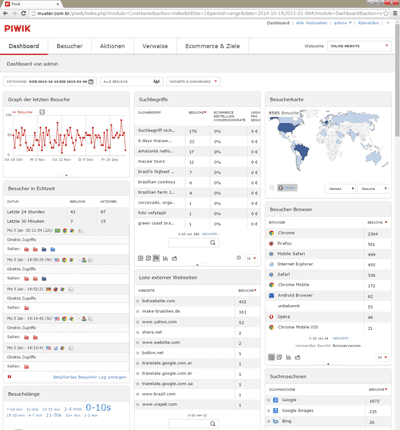Screen dimensions: 400x430
Task: Select 2-4 min in Besuchslänge tag cloud
Action: (73, 409)
